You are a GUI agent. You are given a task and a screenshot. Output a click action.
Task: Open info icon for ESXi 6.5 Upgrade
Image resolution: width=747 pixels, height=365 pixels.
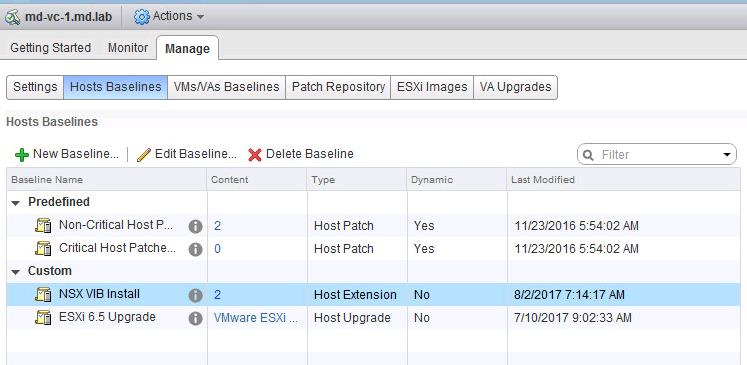coord(195,318)
